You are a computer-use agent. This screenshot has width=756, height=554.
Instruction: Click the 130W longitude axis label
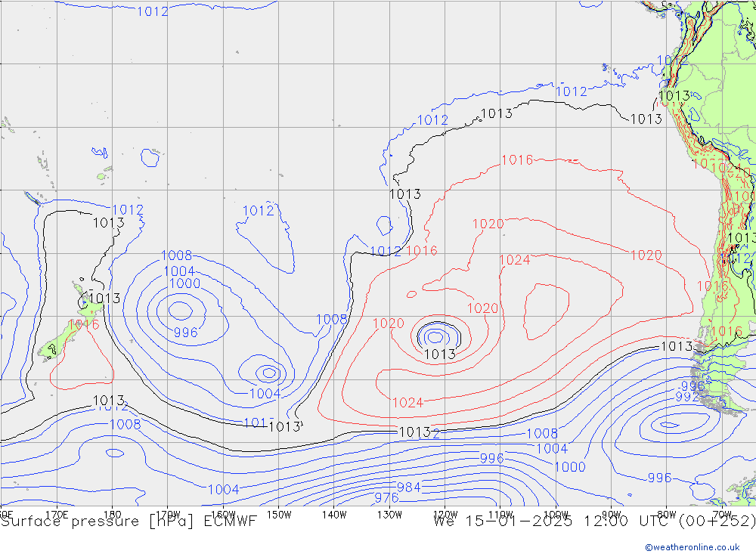[x=389, y=515]
